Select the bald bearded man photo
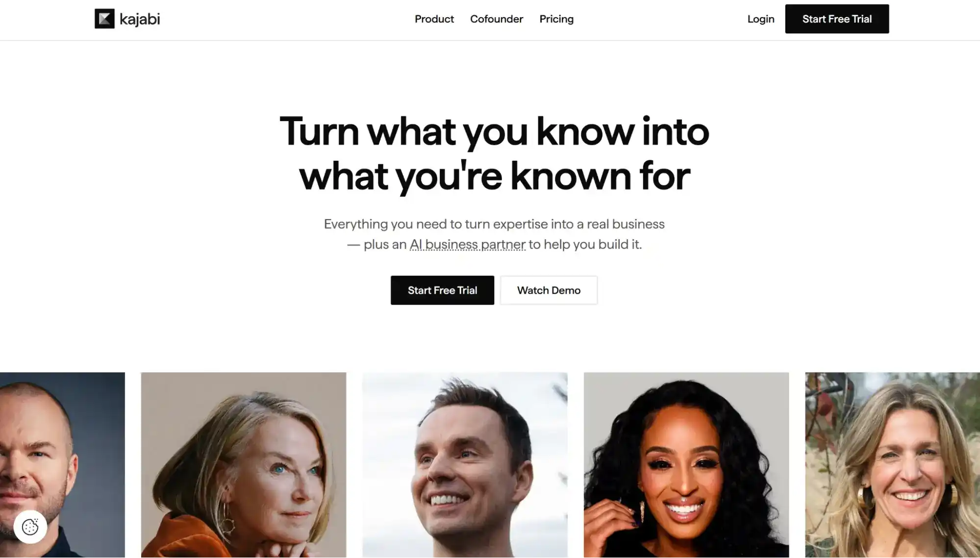This screenshot has width=980, height=558. tap(62, 465)
